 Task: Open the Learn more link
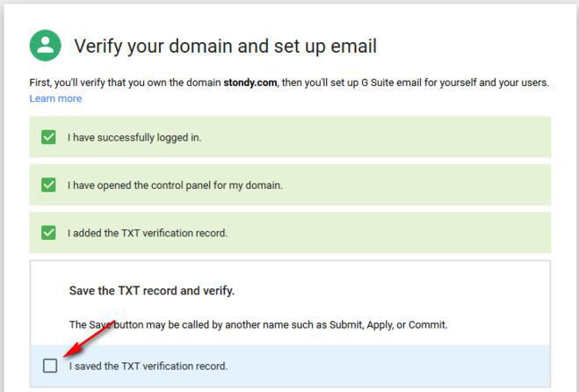(55, 98)
